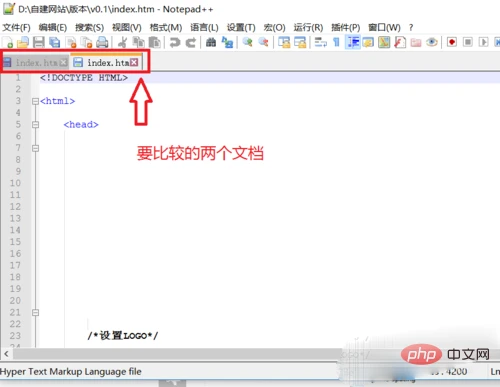The width and height of the screenshot is (500, 387).
Task: Open the 窗口(W) menu
Action: (x=384, y=27)
